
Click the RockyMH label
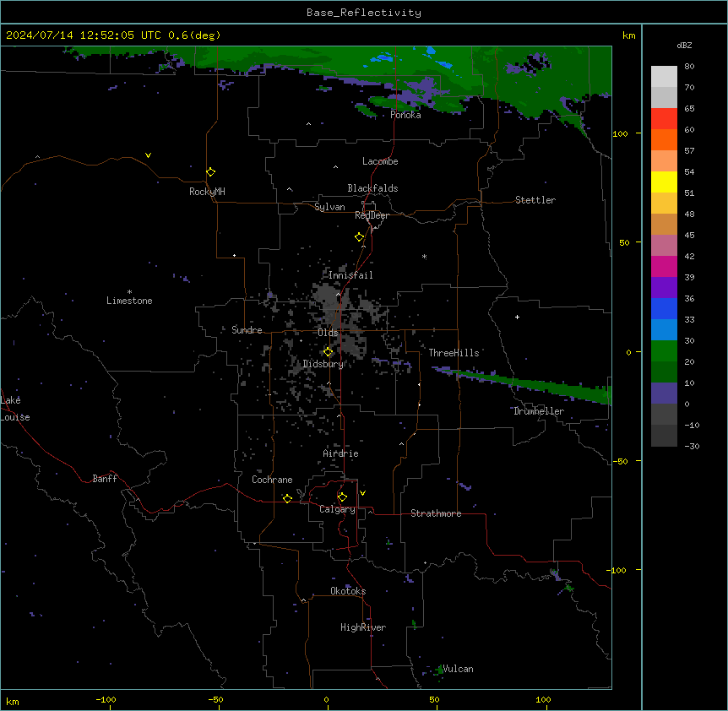click(x=207, y=192)
